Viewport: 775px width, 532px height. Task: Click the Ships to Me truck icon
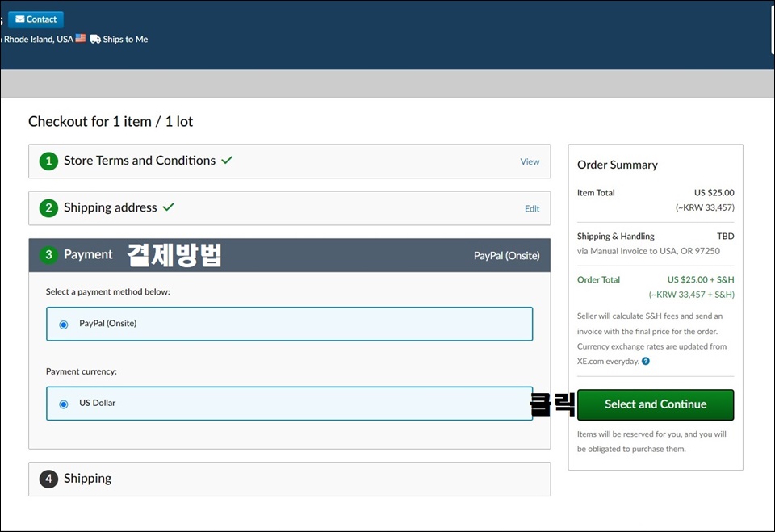click(x=95, y=39)
